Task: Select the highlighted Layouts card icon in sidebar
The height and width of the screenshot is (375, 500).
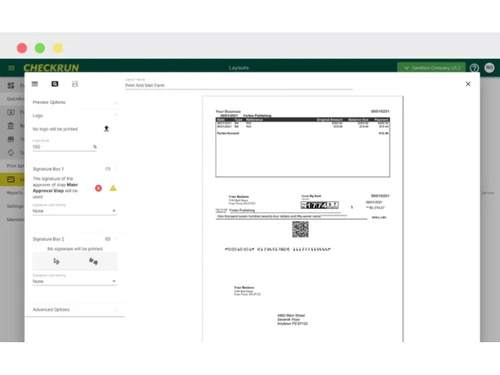Action: [11, 179]
